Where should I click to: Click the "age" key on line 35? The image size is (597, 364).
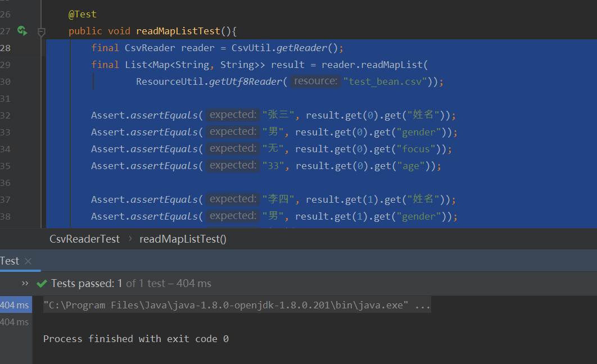pyautogui.click(x=411, y=166)
